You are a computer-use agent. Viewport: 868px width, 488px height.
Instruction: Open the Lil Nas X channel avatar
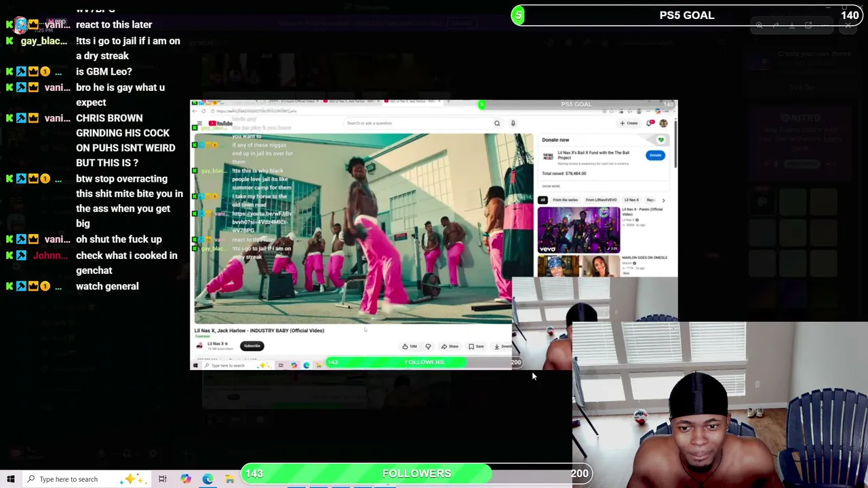199,346
